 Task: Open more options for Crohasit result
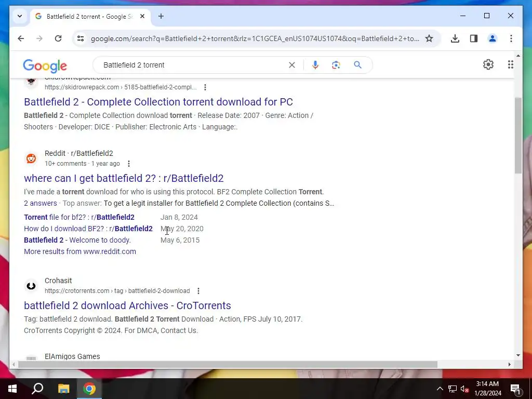(x=198, y=291)
